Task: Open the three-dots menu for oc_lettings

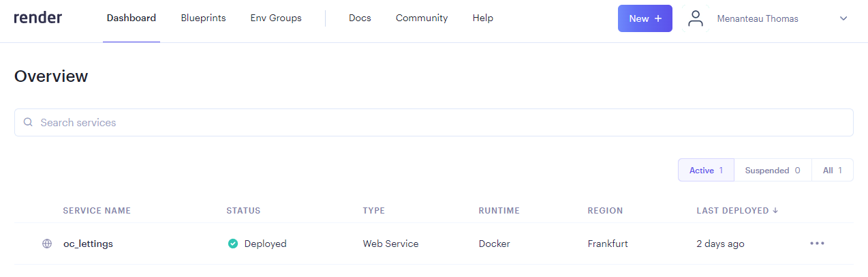Action: [x=817, y=244]
